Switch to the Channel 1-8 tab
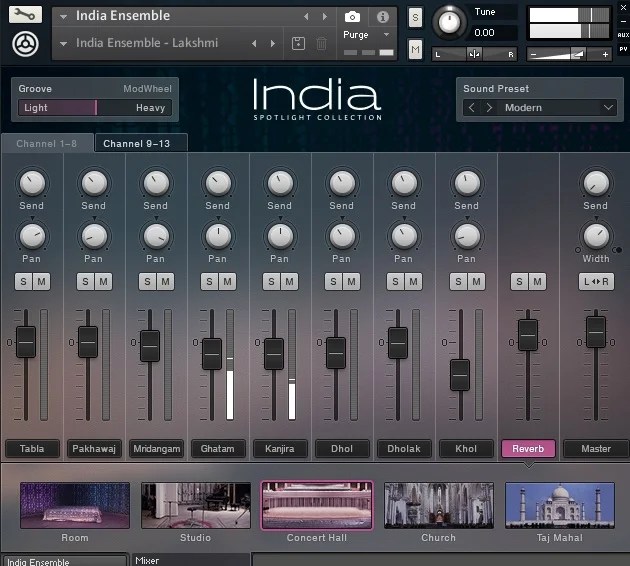 click(47, 143)
